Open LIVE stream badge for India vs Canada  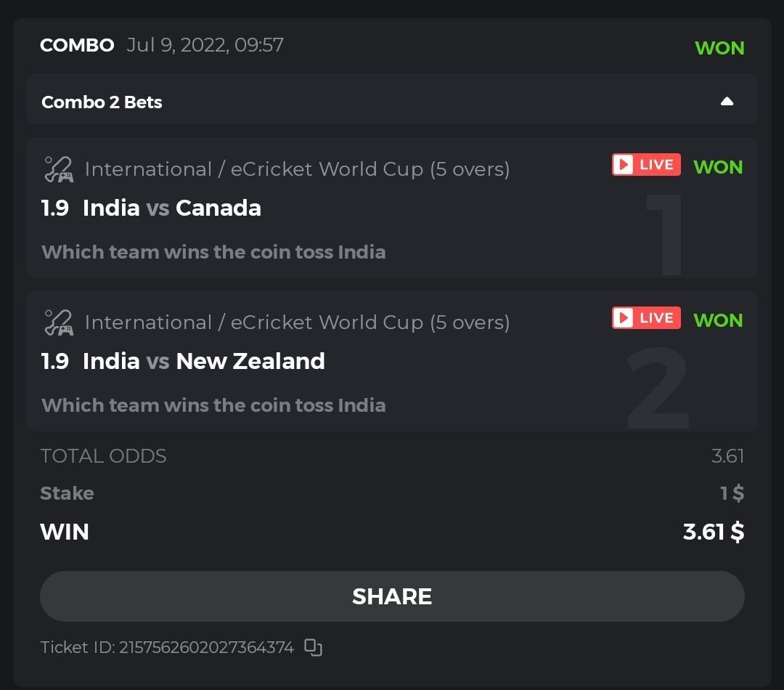[x=646, y=165]
